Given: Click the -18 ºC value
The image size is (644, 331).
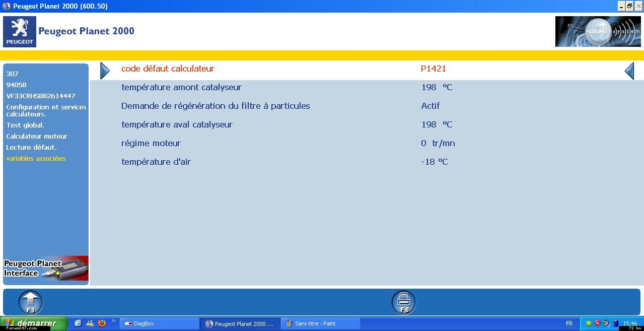Looking at the screenshot, I should [435, 162].
